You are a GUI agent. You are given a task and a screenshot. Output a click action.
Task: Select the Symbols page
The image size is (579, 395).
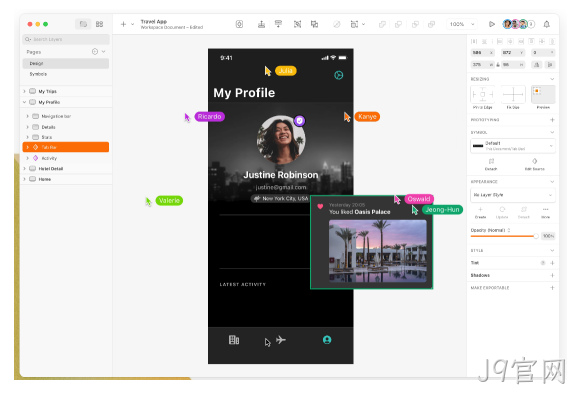pos(38,74)
